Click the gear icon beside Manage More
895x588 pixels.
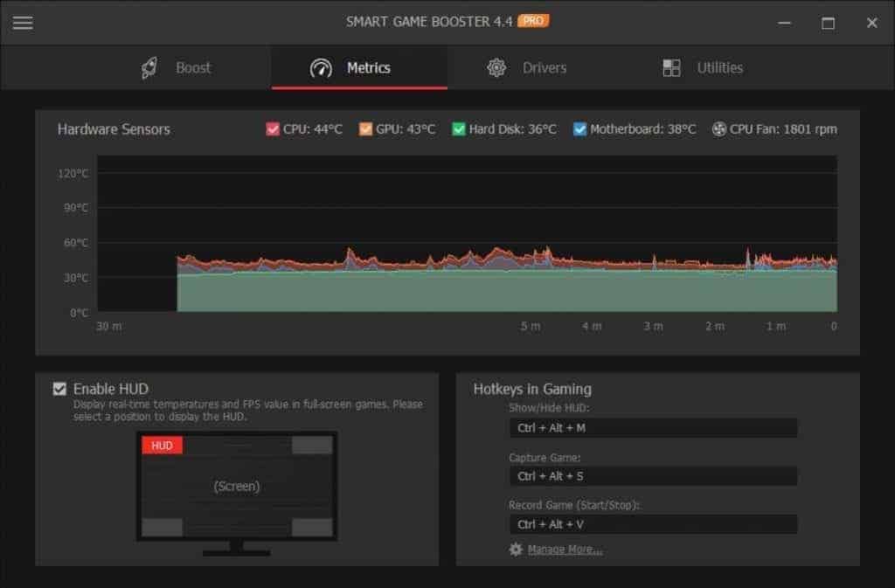point(516,549)
